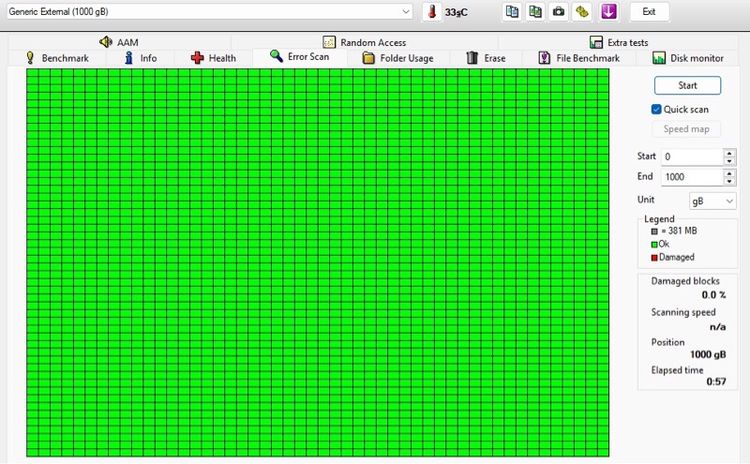Click the Random Access tab icon
Image resolution: width=750 pixels, height=464 pixels.
pos(329,42)
